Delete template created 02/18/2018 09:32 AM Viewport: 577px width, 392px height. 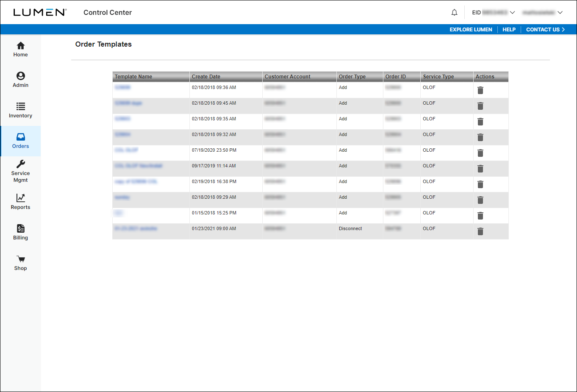tap(480, 137)
